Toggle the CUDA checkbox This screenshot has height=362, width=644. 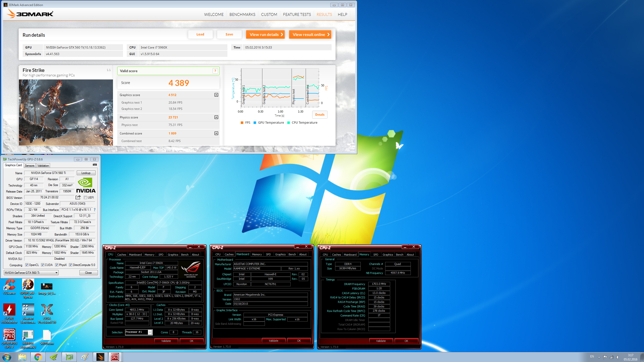[x=43, y=265]
